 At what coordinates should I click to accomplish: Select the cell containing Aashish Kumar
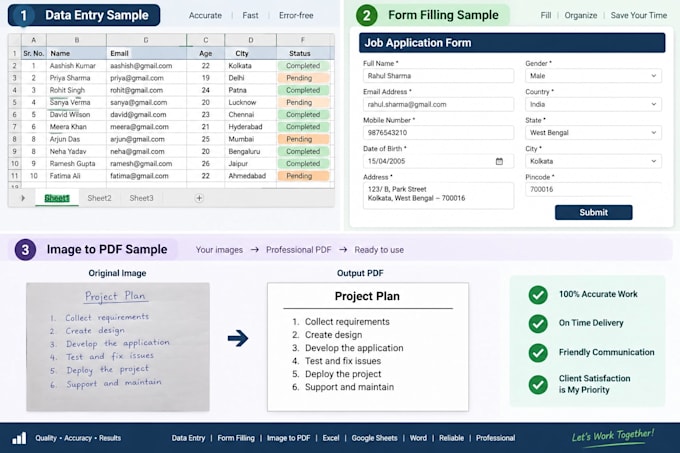[x=76, y=66]
